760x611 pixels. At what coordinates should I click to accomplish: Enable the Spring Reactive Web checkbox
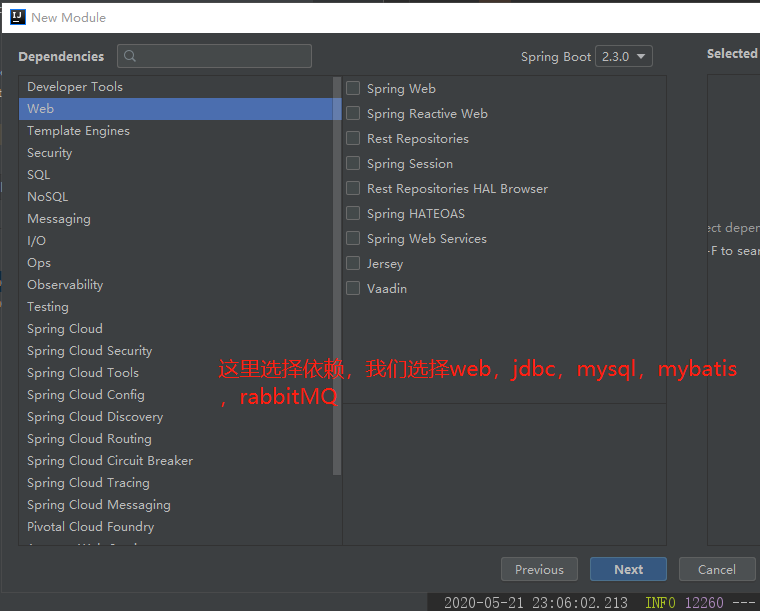353,113
